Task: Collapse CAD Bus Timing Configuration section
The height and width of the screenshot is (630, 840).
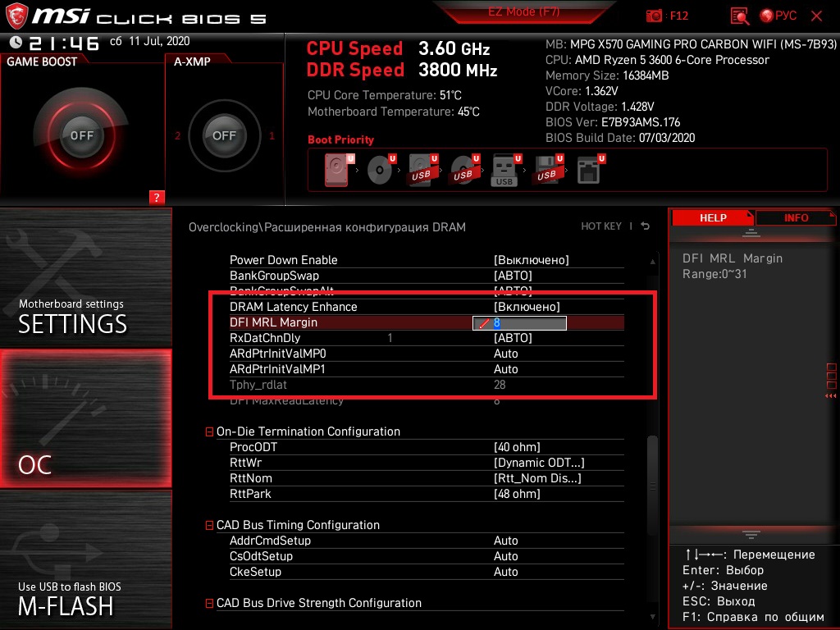Action: click(x=209, y=526)
